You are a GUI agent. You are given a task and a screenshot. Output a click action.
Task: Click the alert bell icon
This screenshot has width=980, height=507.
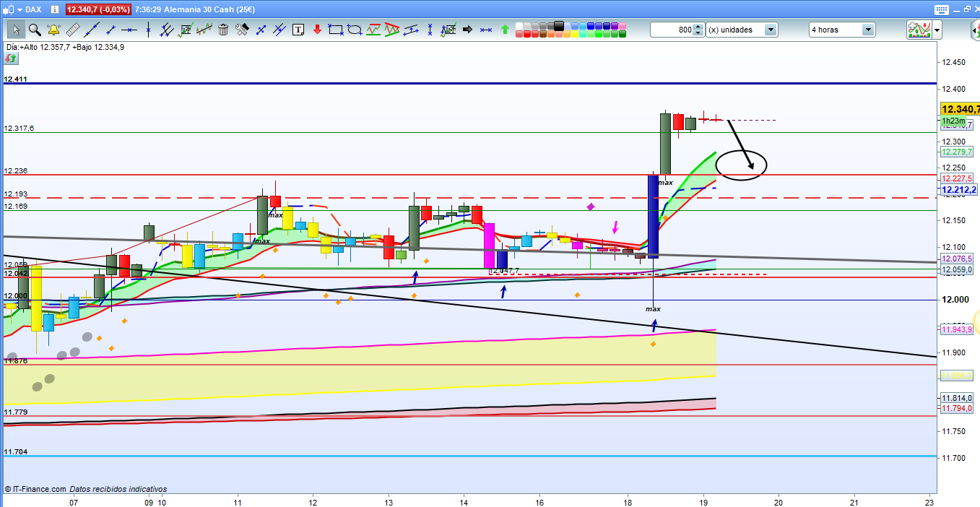tap(53, 30)
